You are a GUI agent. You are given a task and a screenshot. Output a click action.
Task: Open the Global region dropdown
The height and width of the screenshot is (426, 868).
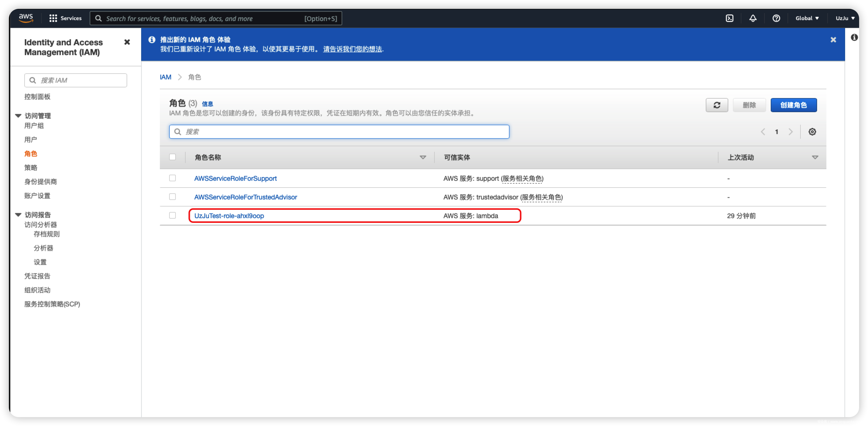click(x=807, y=18)
